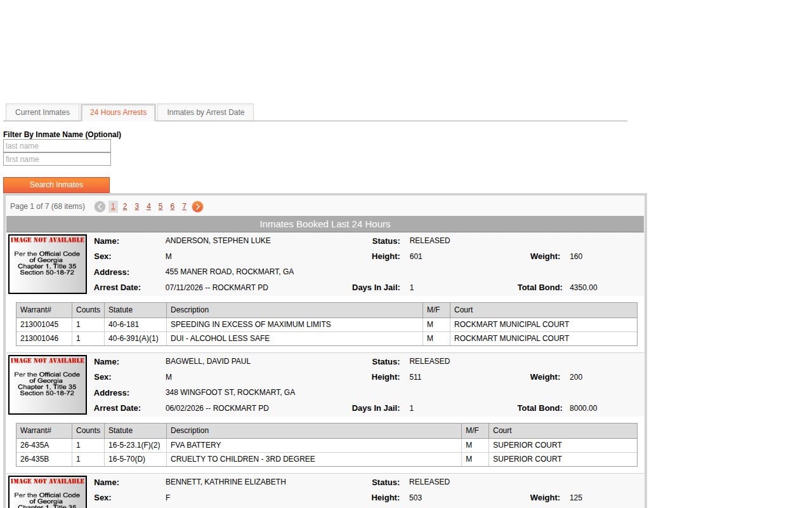Screen dimensions: 812x508
Task: Go to page 5 of the results
Action: click(x=160, y=206)
